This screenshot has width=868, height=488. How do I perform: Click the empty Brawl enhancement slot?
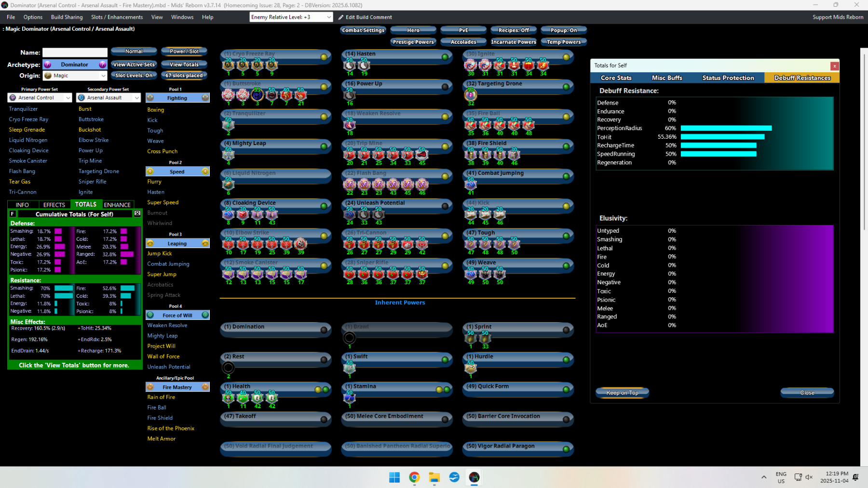click(349, 338)
